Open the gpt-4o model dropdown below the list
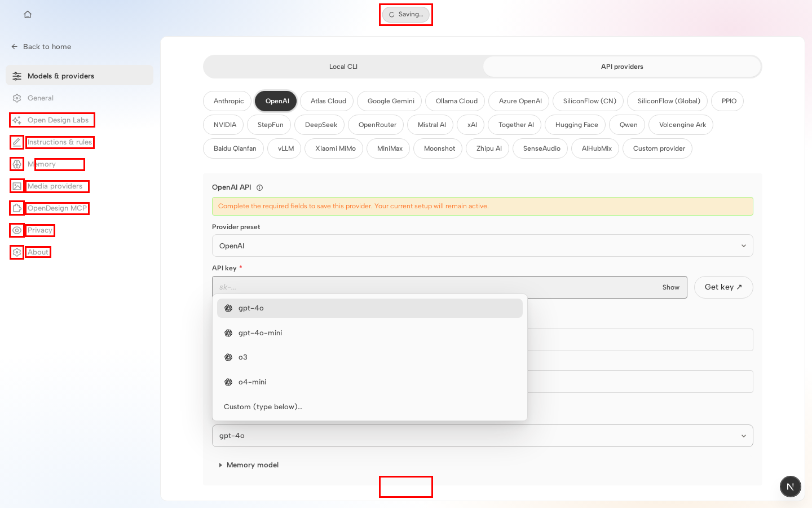The image size is (812, 508). [x=483, y=436]
